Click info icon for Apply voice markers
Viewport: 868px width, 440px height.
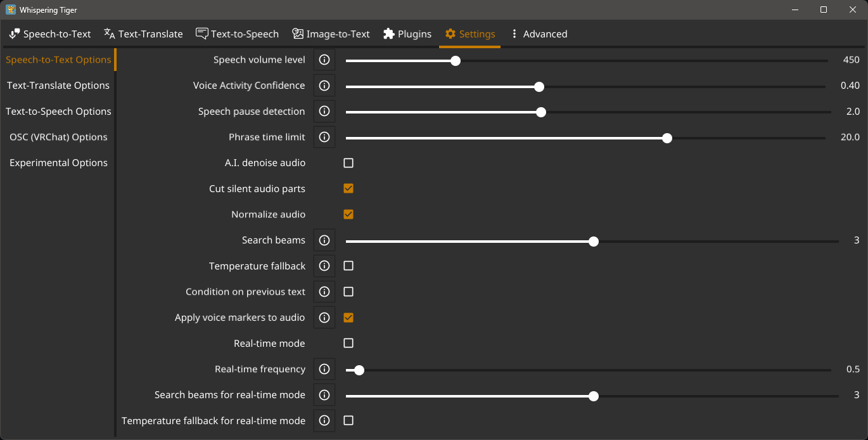pos(324,318)
